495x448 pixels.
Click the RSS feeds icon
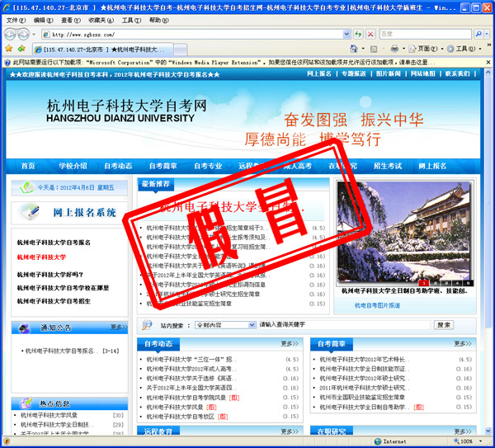pyautogui.click(x=374, y=49)
